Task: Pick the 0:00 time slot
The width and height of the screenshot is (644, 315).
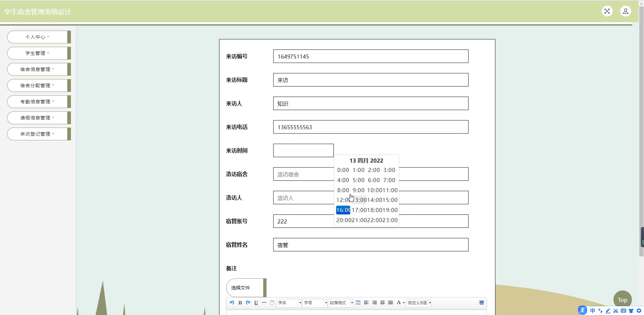Action: 343,170
